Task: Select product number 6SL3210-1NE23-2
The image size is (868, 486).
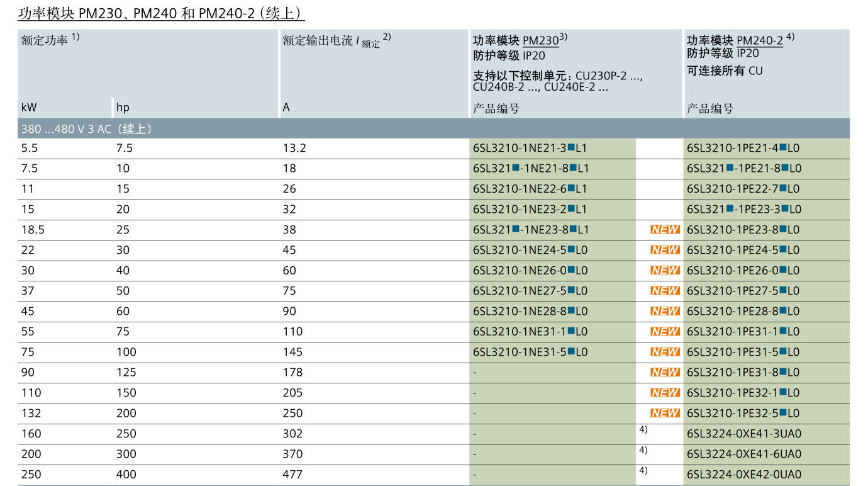Action: [x=530, y=209]
